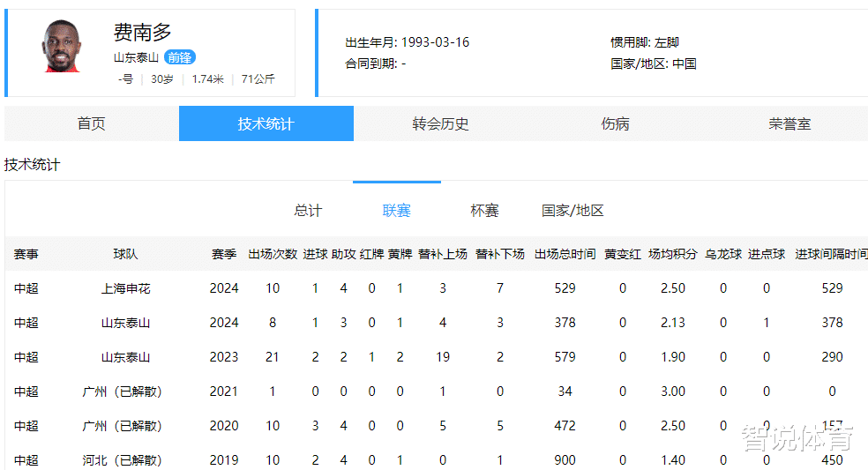
Task: Click the 助攻 column header
Action: tap(343, 254)
